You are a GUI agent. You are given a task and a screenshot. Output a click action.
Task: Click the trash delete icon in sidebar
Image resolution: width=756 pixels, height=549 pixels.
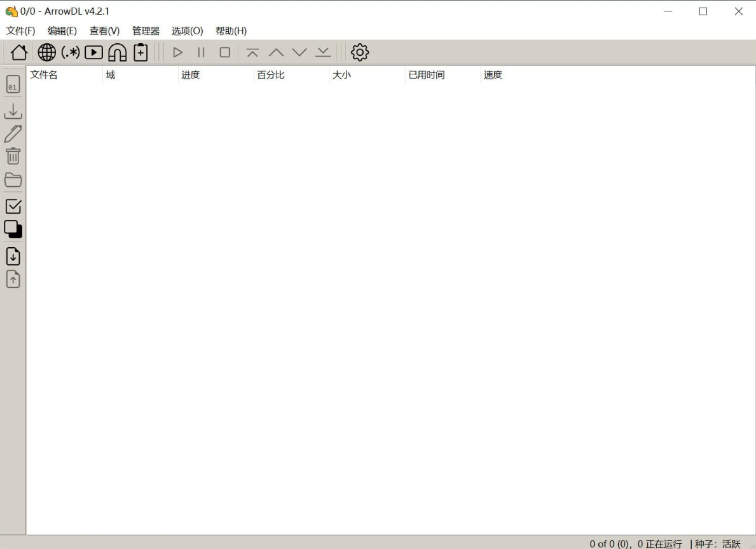13,156
